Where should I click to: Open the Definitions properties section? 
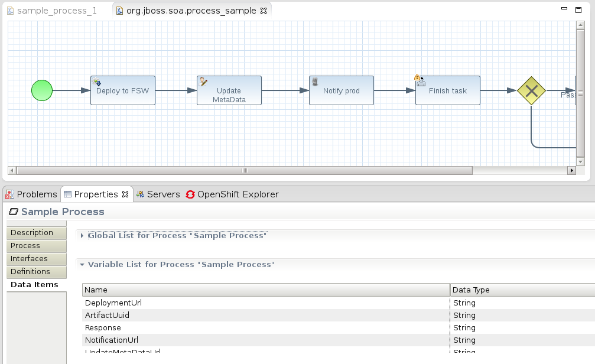coord(37,271)
